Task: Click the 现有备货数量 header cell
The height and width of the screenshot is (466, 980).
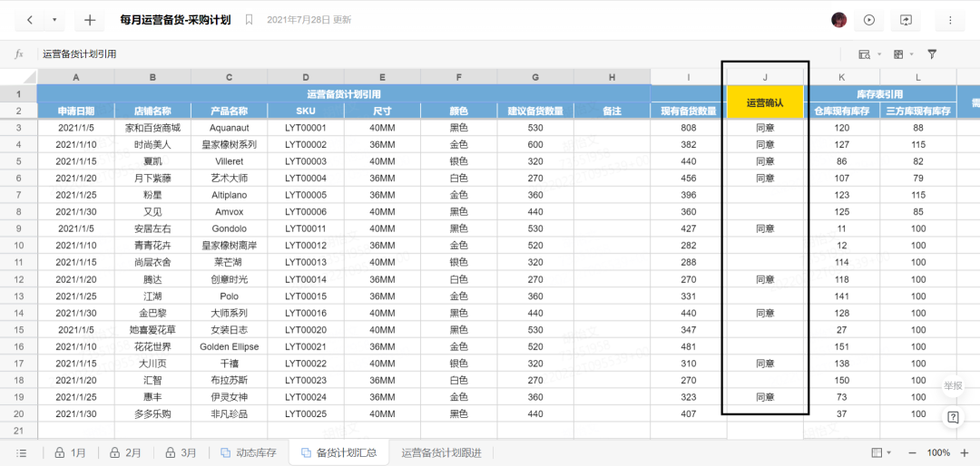Action: click(688, 112)
